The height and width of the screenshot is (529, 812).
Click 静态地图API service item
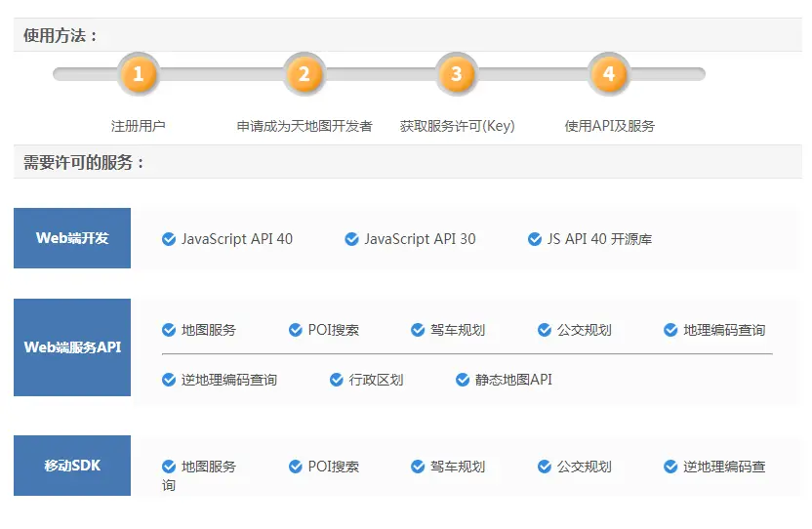[x=513, y=380]
